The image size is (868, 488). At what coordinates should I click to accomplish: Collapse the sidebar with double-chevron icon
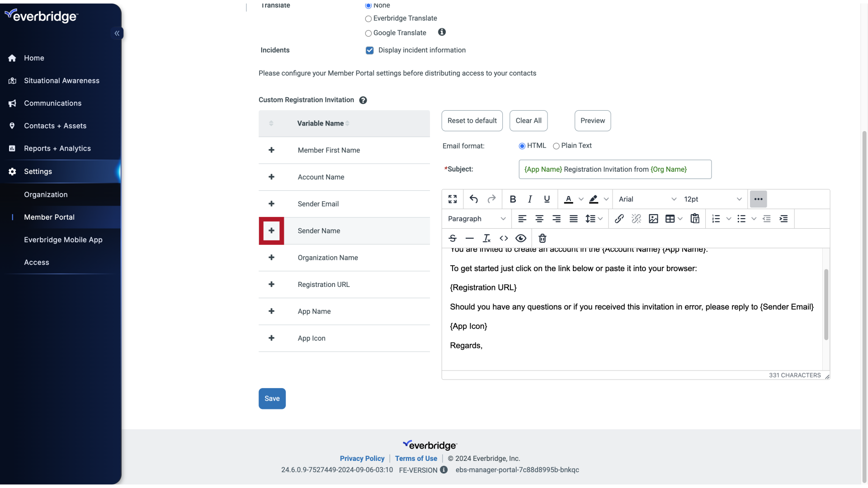point(117,33)
